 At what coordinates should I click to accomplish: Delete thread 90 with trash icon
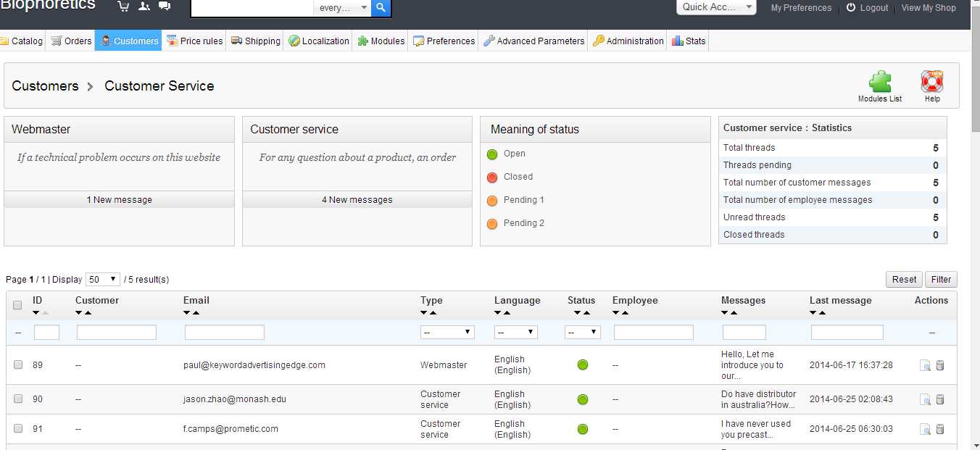[940, 399]
